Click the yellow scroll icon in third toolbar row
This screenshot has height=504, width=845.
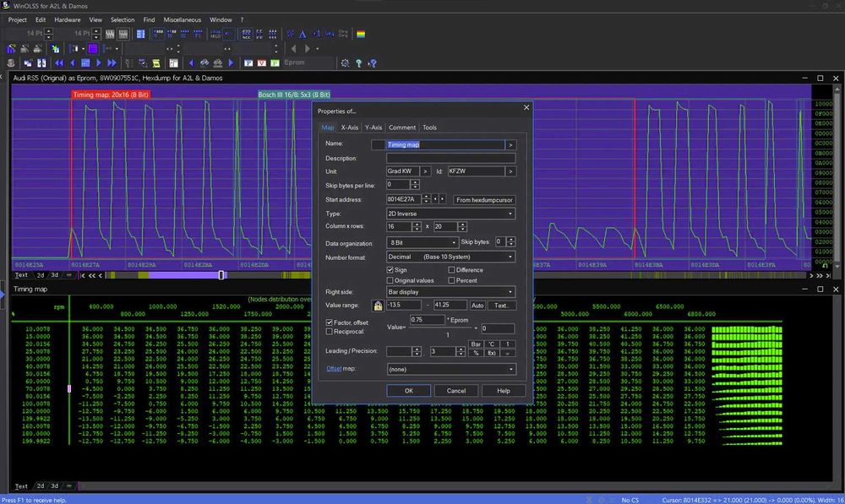pyautogui.click(x=156, y=63)
